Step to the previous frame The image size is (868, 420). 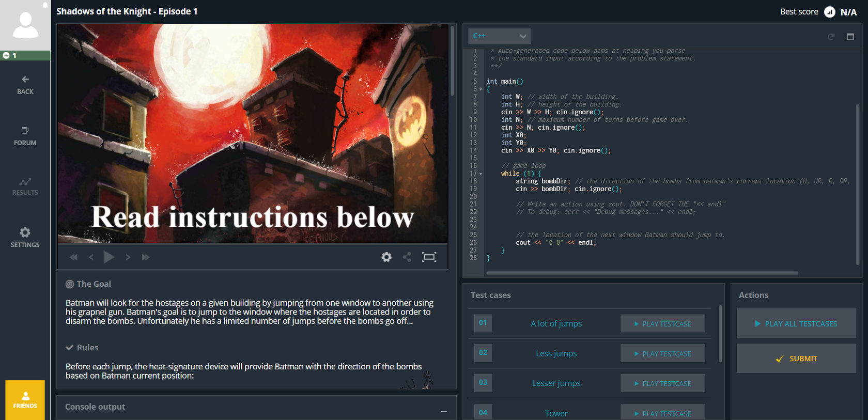point(91,257)
